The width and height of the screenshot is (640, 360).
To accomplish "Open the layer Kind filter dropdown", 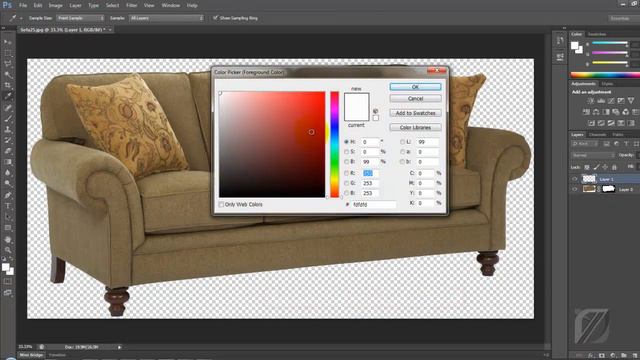I will pos(585,144).
